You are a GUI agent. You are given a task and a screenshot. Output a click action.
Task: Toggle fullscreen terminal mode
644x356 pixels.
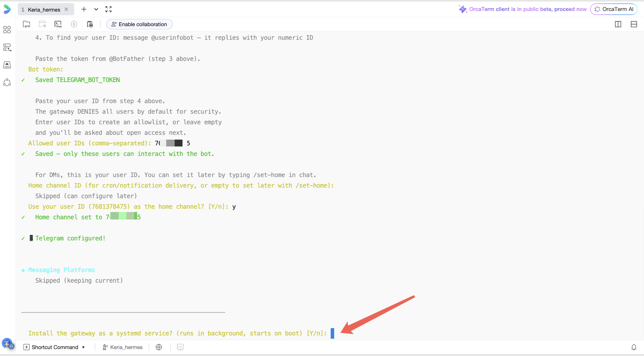pyautogui.click(x=108, y=9)
